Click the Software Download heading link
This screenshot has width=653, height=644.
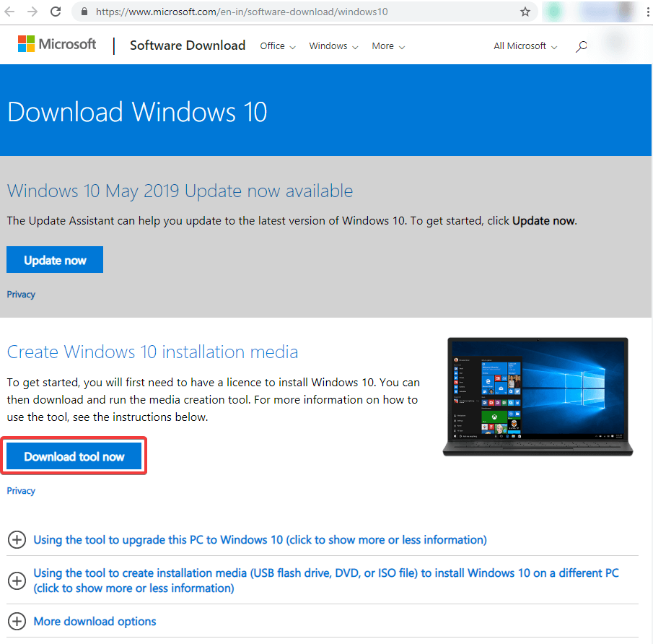click(x=188, y=45)
